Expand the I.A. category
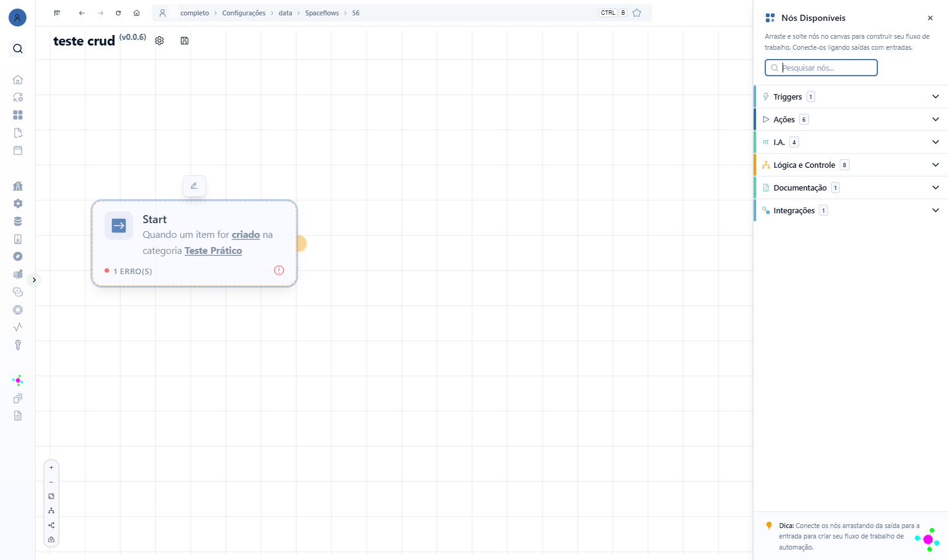 click(x=851, y=142)
